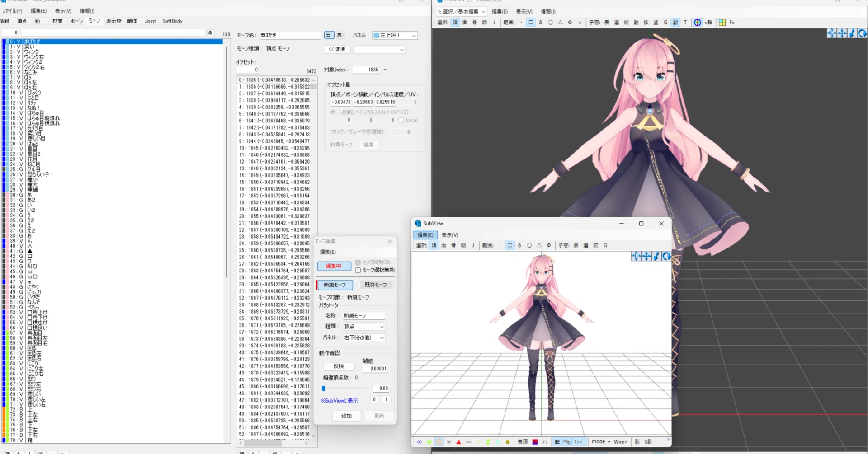
Task: Open the 絞 filter sub-window in PmxView toolbar
Action: (x=626, y=22)
